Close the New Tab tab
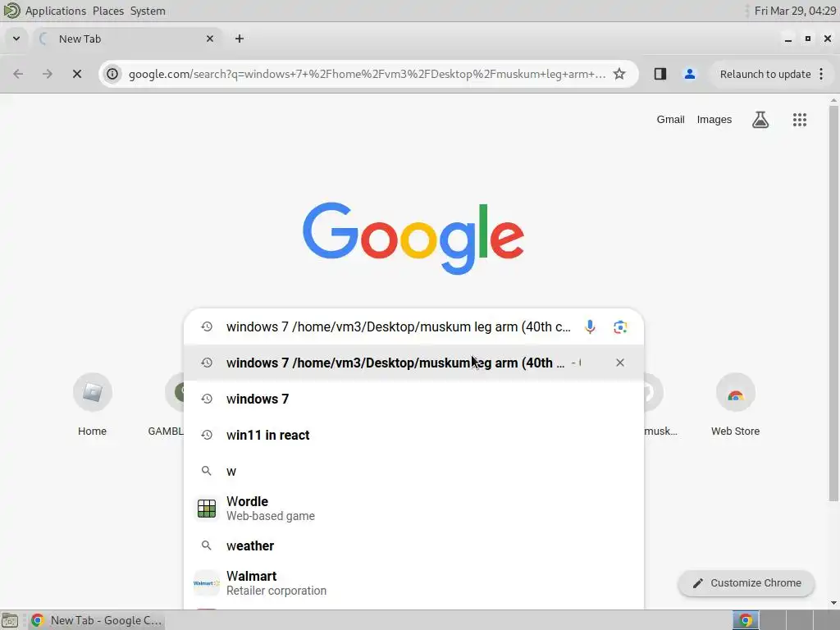Screen dimensions: 840x630 [x=210, y=39]
